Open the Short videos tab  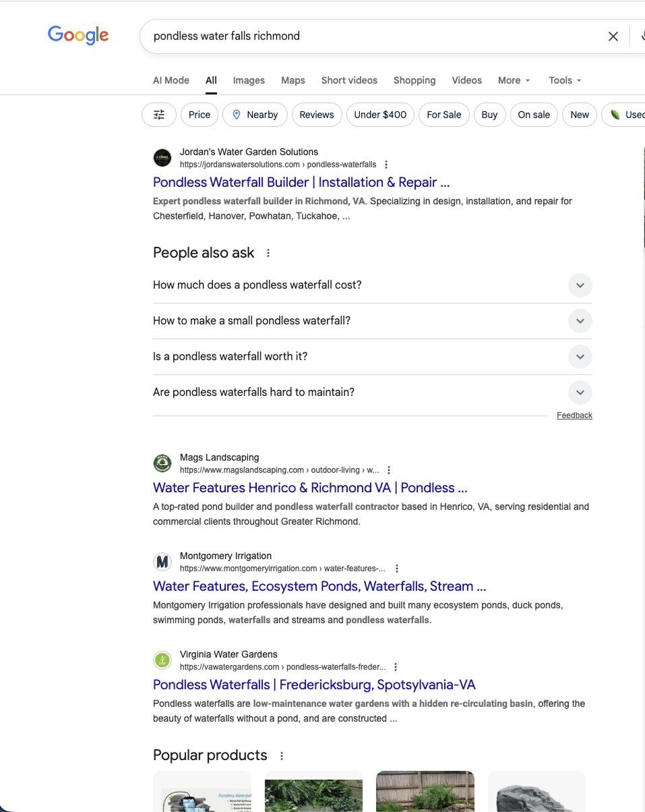tap(349, 80)
